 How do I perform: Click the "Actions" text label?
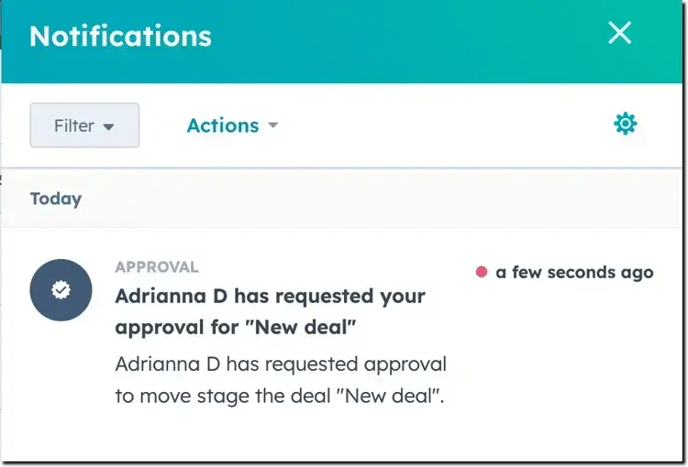(222, 125)
